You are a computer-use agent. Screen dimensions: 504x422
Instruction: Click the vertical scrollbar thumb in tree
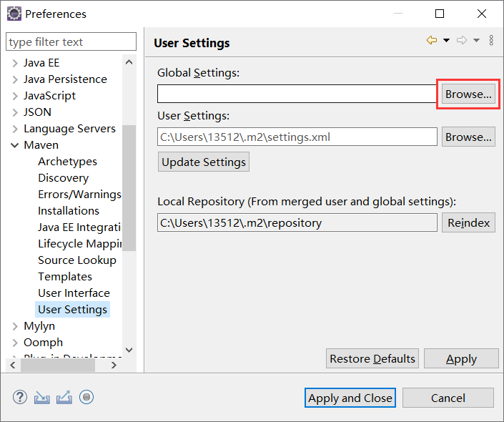click(x=129, y=188)
